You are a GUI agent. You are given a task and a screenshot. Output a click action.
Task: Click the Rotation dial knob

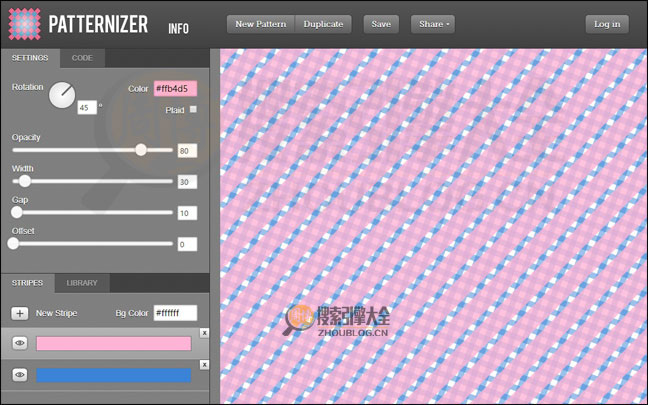62,95
